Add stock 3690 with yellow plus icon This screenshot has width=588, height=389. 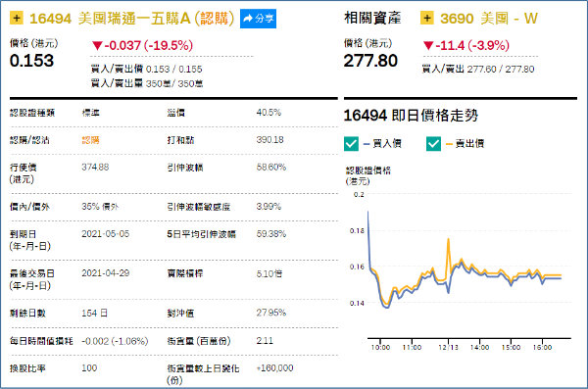tap(427, 18)
